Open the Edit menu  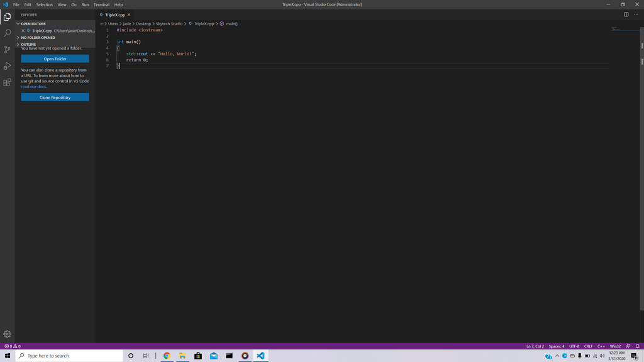point(28,4)
